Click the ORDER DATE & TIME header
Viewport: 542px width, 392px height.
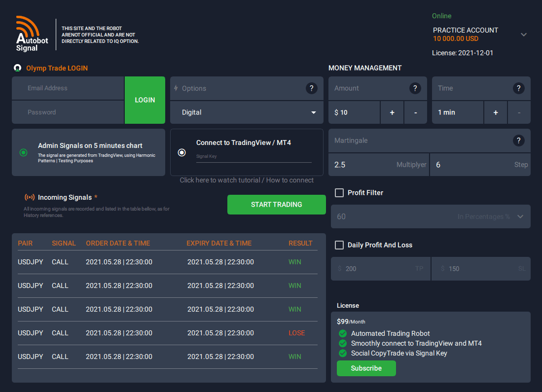click(x=118, y=244)
